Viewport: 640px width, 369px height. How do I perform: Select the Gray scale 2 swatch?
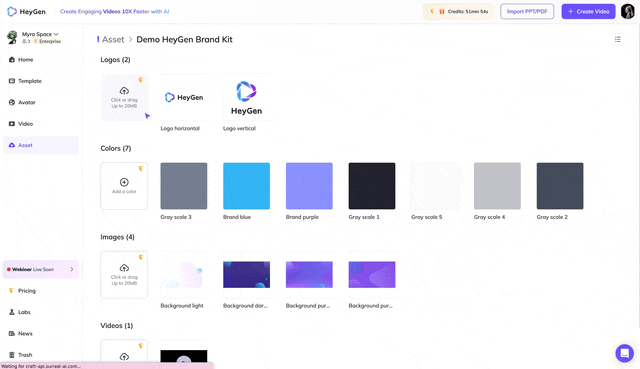click(x=560, y=186)
